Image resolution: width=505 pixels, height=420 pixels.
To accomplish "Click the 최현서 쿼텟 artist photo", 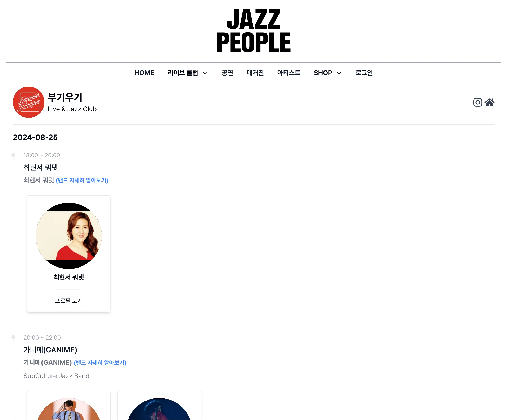I will pyautogui.click(x=68, y=236).
